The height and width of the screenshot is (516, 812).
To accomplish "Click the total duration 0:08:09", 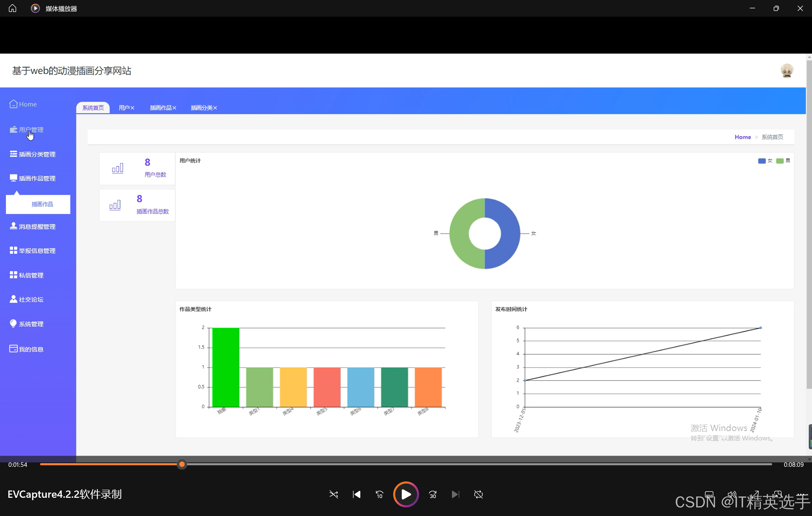I will 794,464.
